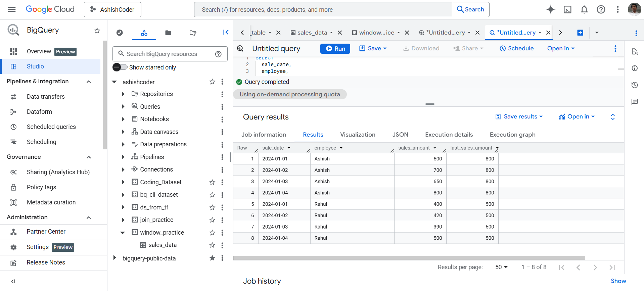The image size is (644, 291).
Task: Collapse the ashishcoder project tree
Action: (114, 82)
